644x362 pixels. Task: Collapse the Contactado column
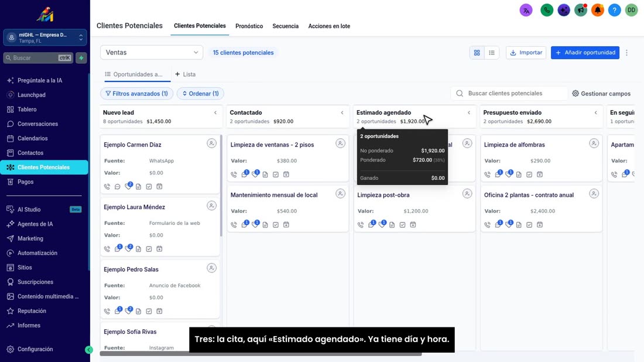(x=342, y=112)
